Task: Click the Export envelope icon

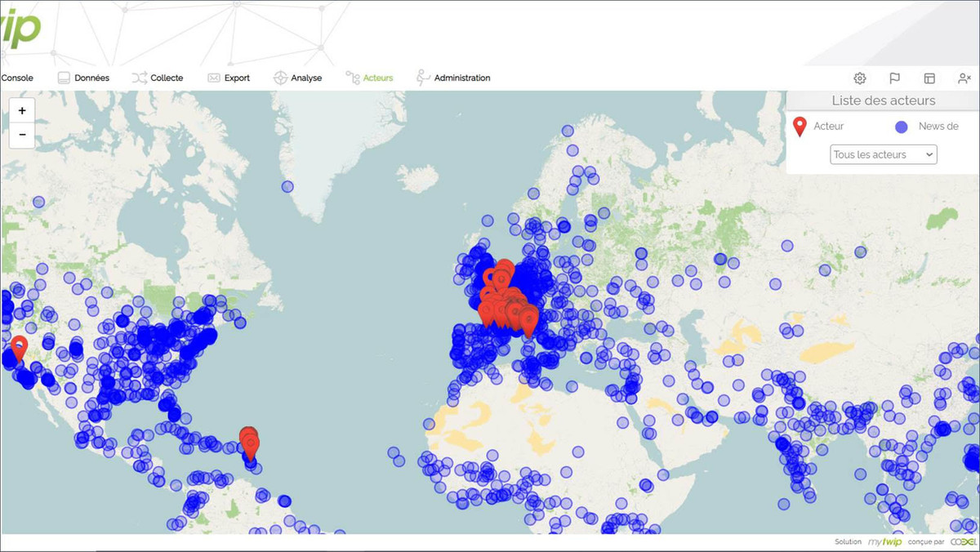Action: coord(214,78)
